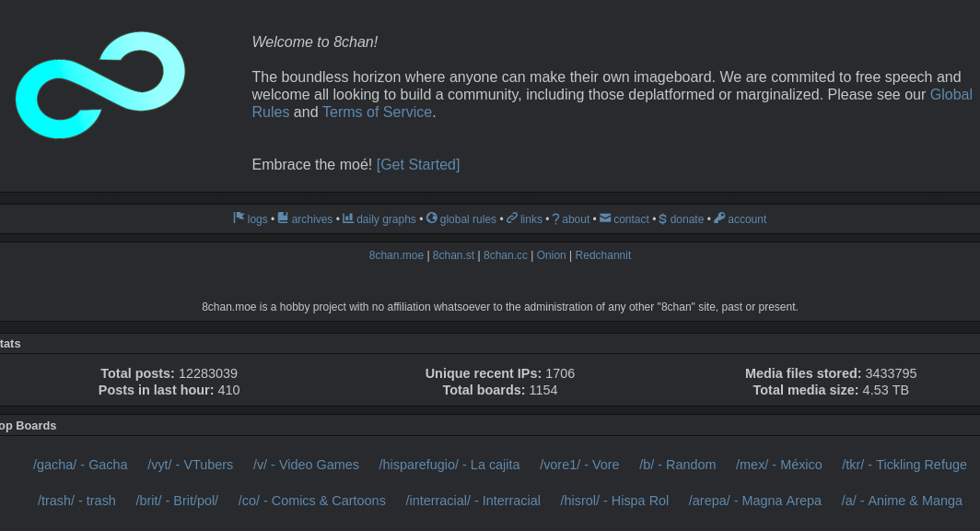Image resolution: width=980 pixels, height=531 pixels.
Task: Click the dollar sign icon for donate
Action: coord(662,219)
